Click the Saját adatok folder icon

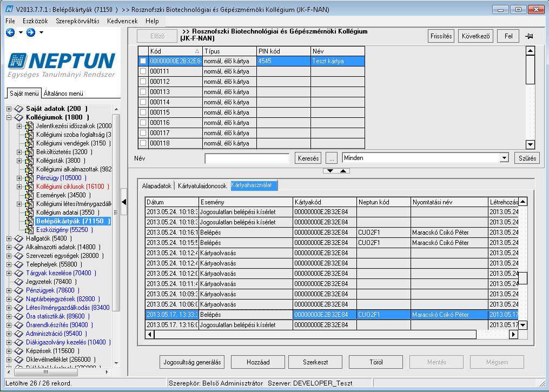18,109
